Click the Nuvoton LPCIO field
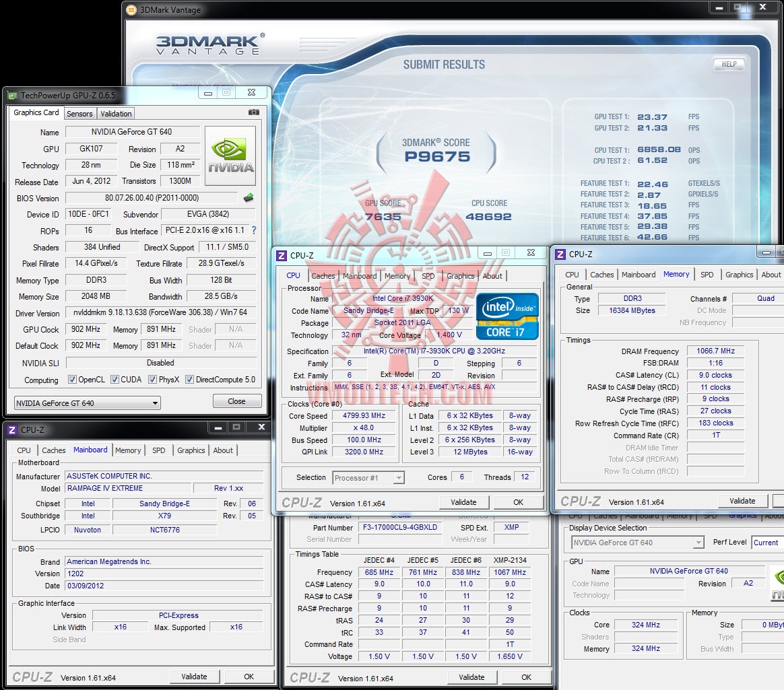 tap(88, 530)
